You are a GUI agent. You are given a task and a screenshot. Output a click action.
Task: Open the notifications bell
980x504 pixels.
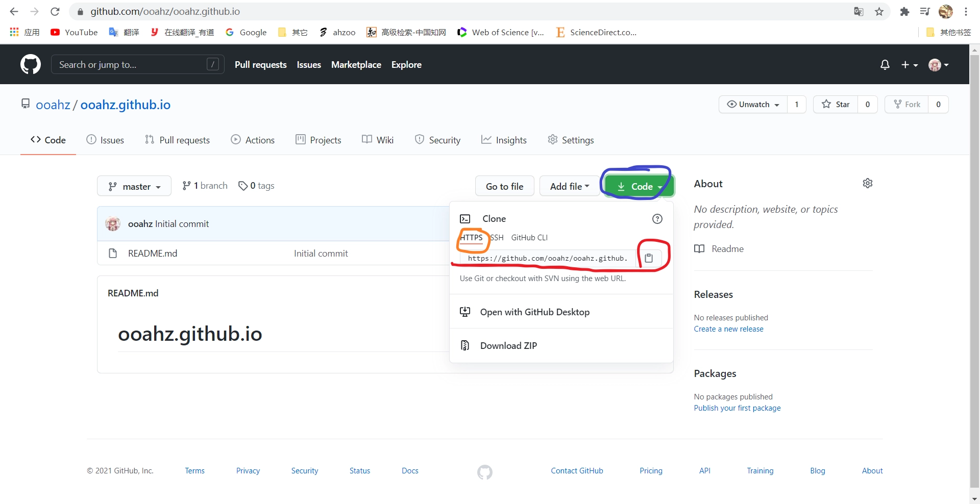[x=885, y=65]
